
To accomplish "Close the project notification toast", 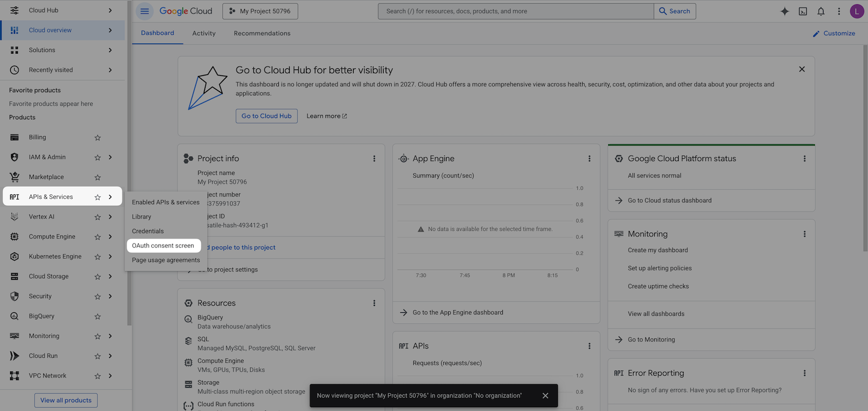I will tap(545, 396).
